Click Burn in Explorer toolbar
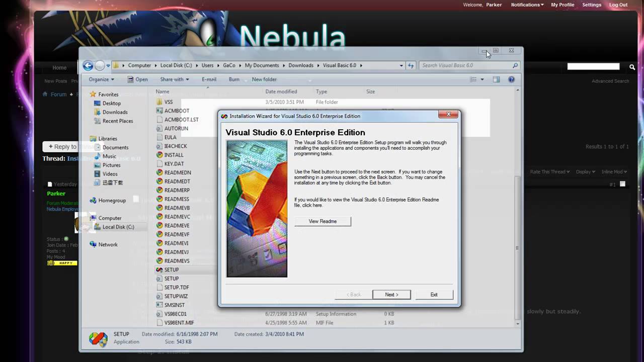 pyautogui.click(x=234, y=79)
